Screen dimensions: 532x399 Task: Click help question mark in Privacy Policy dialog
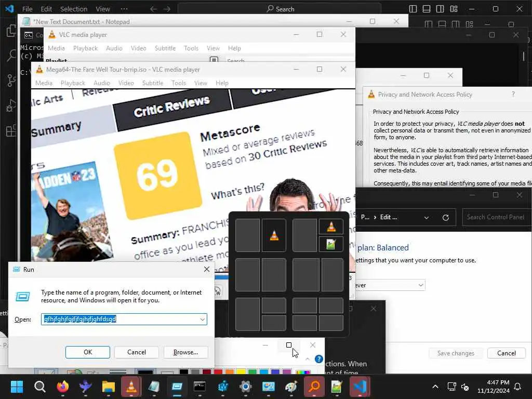[513, 95]
